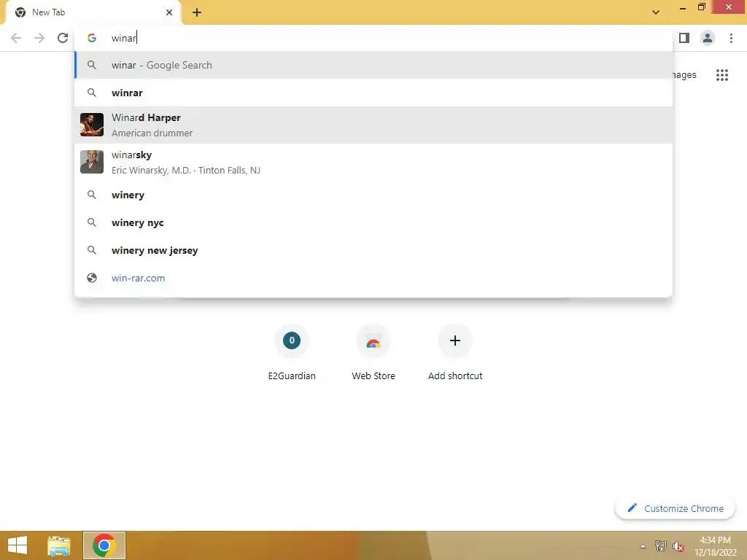Viewport: 747px width, 560px height.
Task: Open the win-rar.com URL suggestion
Action: [373, 278]
